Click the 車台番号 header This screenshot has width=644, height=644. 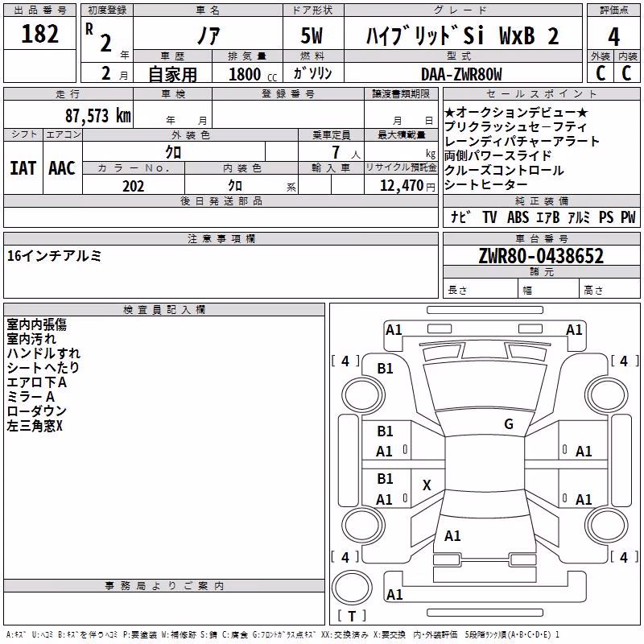point(541,238)
